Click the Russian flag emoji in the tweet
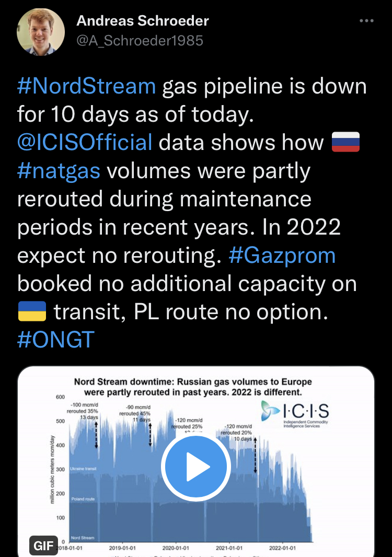Screen dimensions: 392x557 (x=345, y=142)
